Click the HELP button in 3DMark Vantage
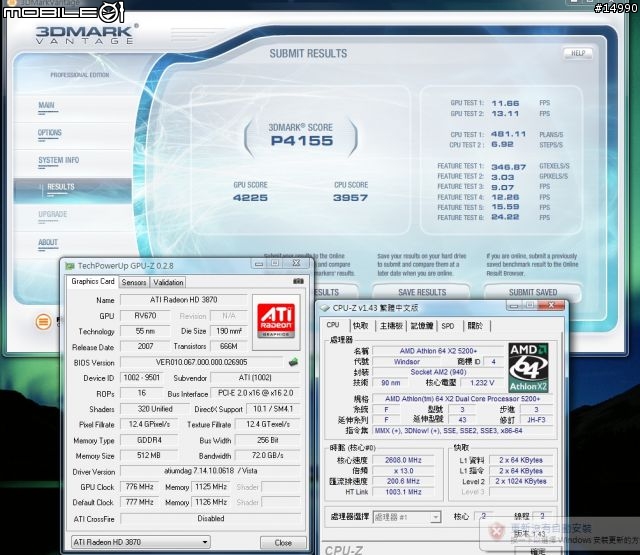This screenshot has width=640, height=555. click(x=578, y=53)
